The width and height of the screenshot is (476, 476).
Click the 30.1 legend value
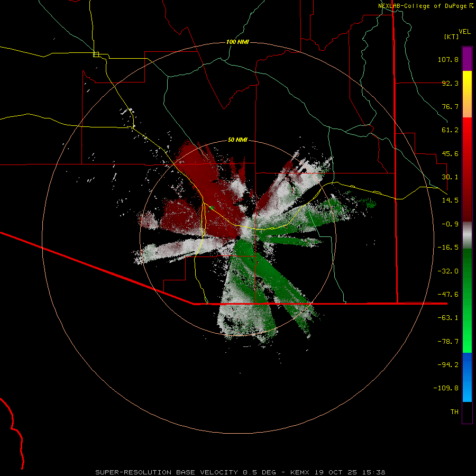450,177
